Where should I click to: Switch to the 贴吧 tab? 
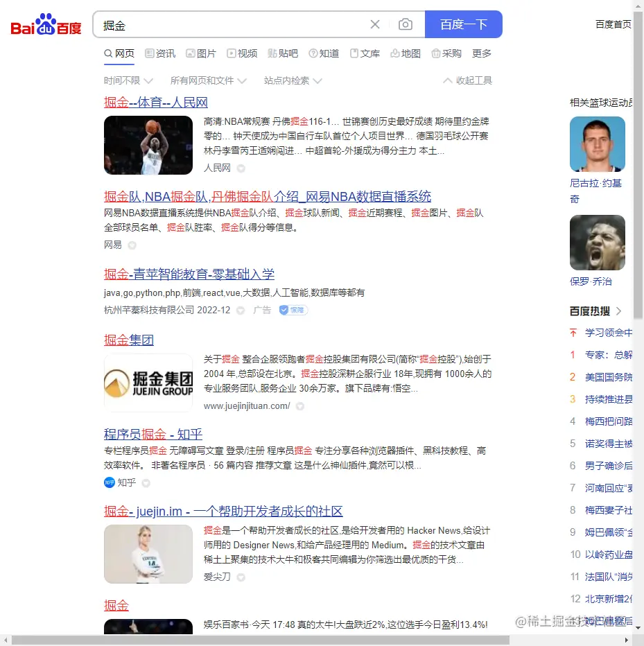click(283, 53)
